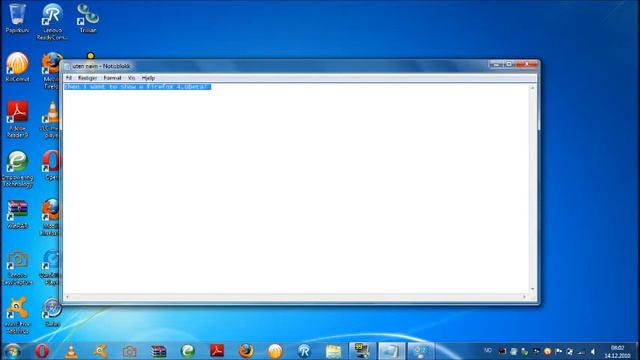
Task: Maximize the Notepad window
Action: pos(509,64)
